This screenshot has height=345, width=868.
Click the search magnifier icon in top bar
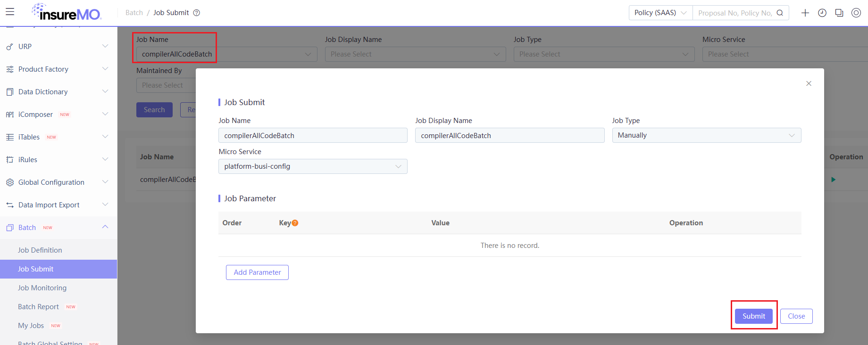coord(780,13)
